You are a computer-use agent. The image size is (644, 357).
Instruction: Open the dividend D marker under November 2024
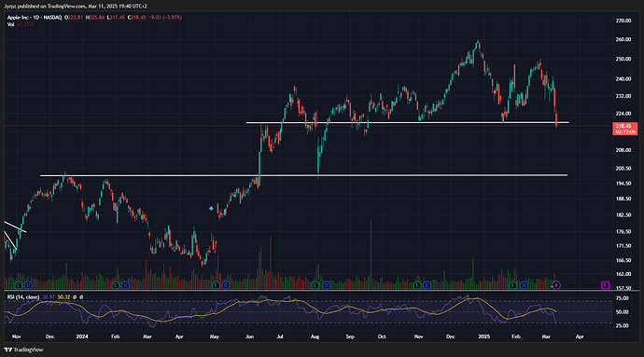(427, 285)
